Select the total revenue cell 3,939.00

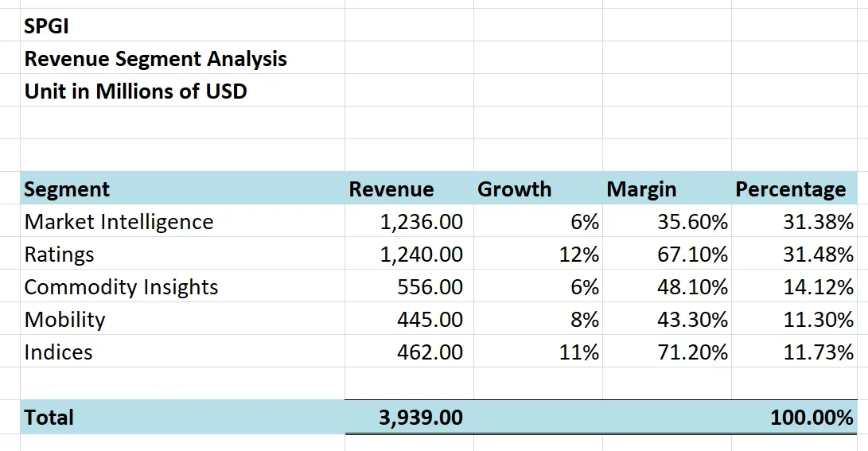421,418
